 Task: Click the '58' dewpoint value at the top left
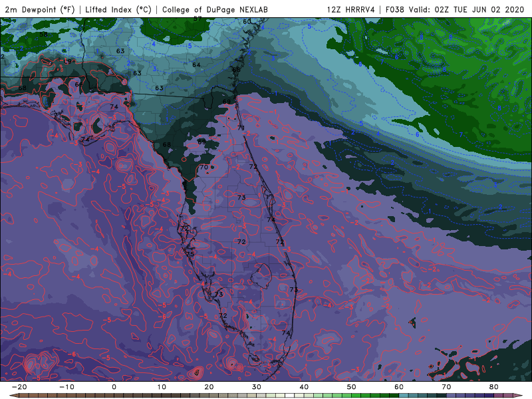(x=43, y=35)
